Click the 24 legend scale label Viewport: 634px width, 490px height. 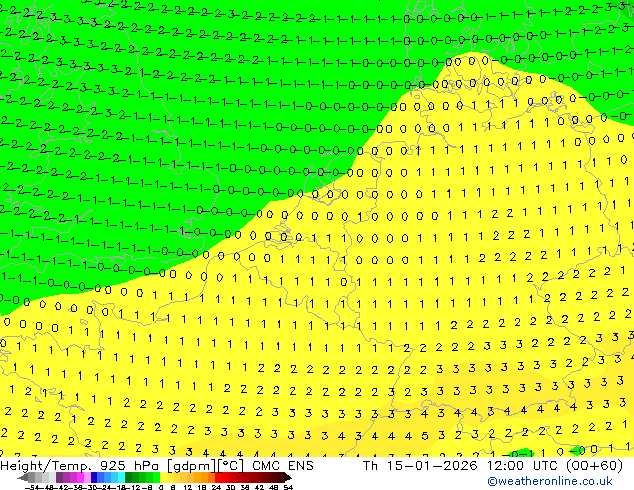tap(216, 487)
